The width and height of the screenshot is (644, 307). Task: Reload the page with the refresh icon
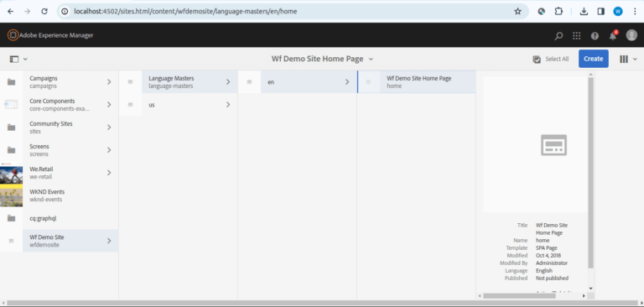click(44, 12)
